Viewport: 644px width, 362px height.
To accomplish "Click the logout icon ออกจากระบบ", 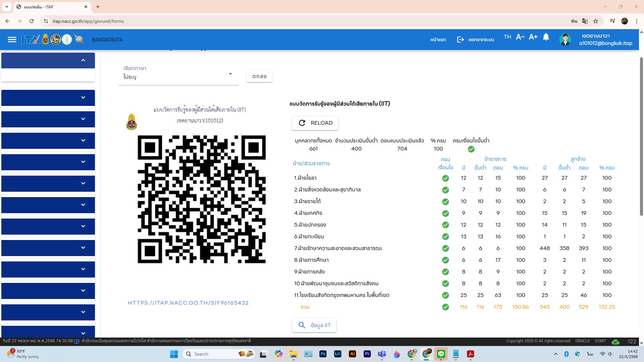I will (461, 40).
